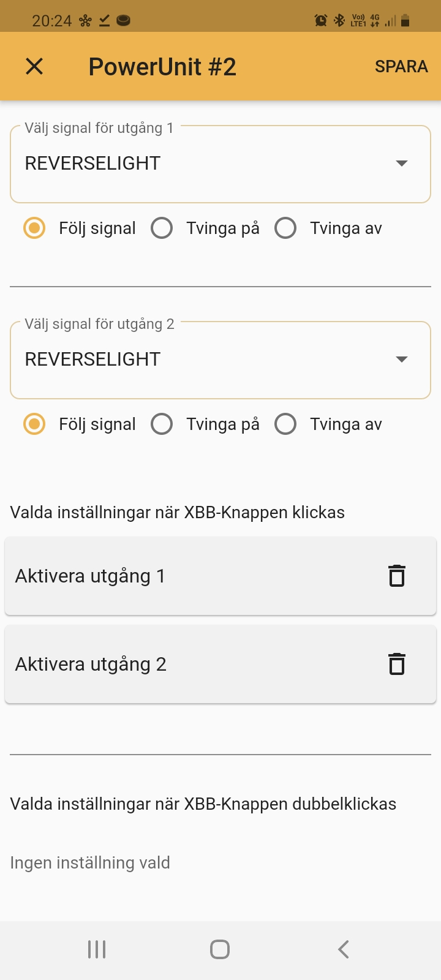Open signal dropdown for utgång 1
This screenshot has width=441, height=980.
point(221,164)
